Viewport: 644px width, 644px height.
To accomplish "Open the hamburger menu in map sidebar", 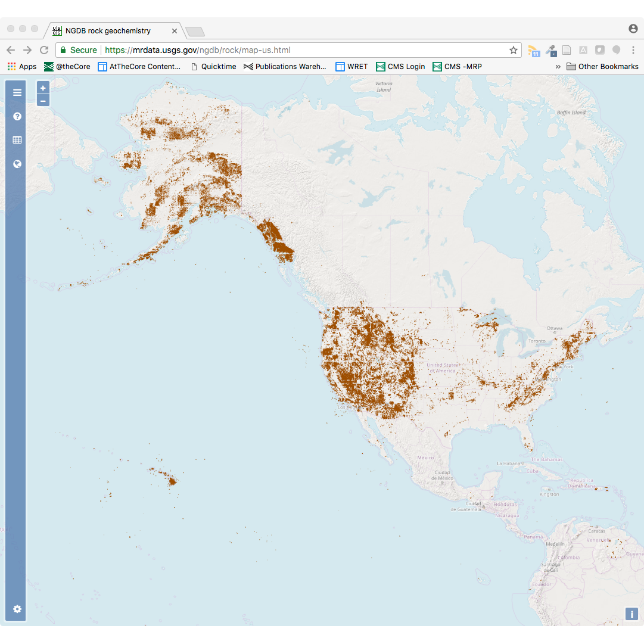I will pos(17,92).
